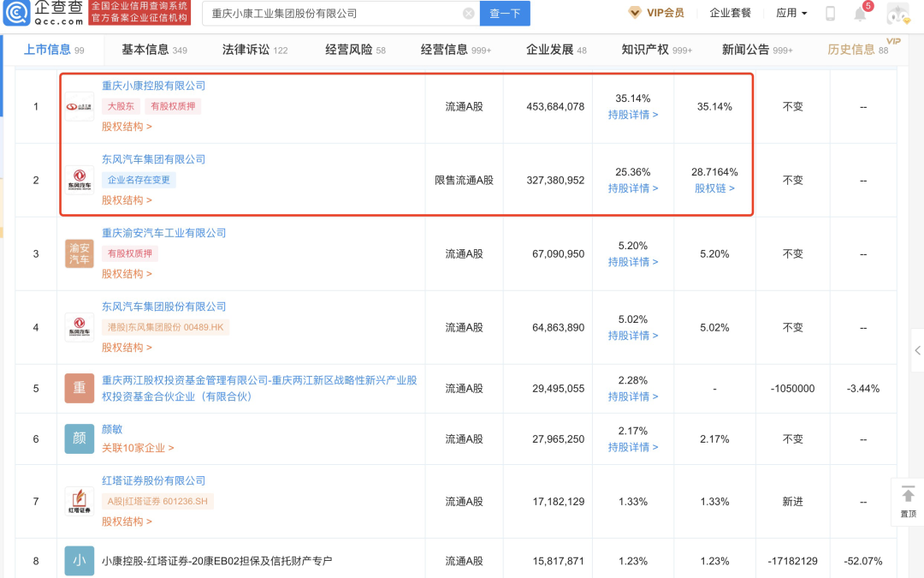Click the Qcc.com logo icon
This screenshot has width=924, height=578.
(16, 13)
